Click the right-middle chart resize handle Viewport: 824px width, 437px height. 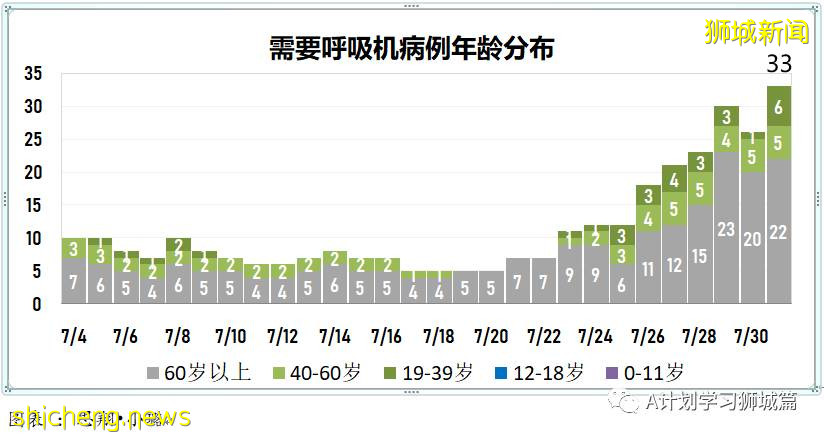tap(818, 199)
